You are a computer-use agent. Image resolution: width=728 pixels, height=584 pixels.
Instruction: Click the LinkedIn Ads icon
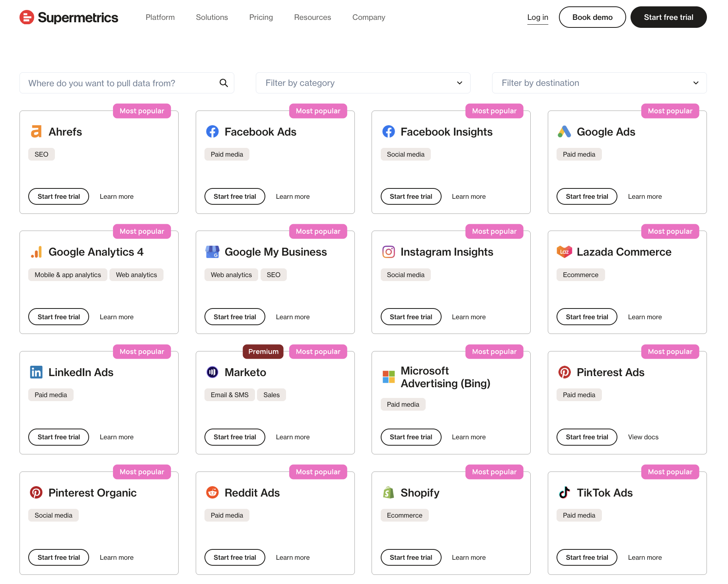(x=36, y=372)
